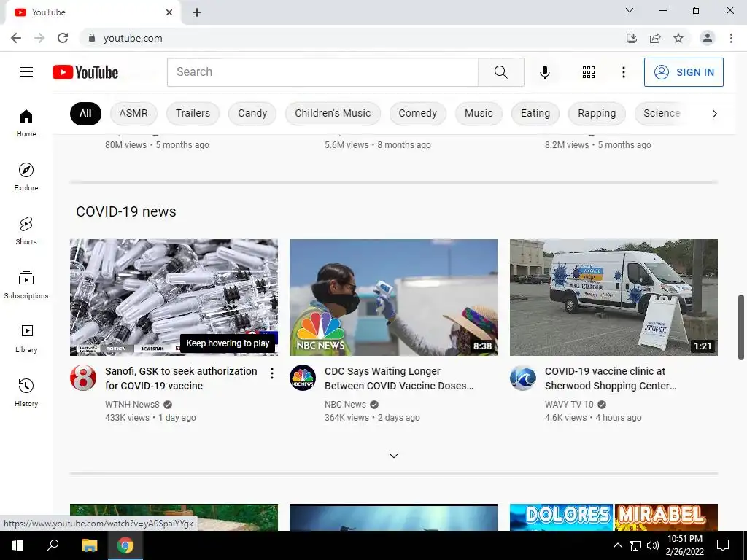Play the NBC News 8:38 thumbnail
The height and width of the screenshot is (560, 747).
point(393,297)
